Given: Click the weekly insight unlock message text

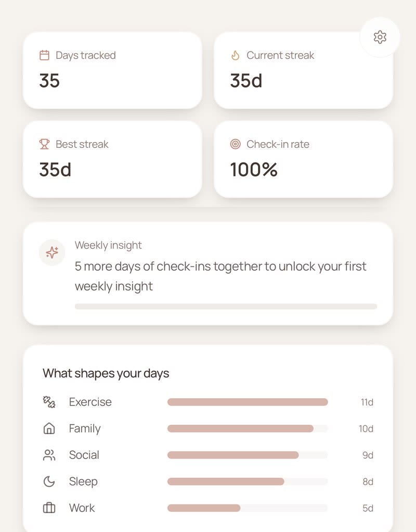Looking at the screenshot, I should click(220, 276).
